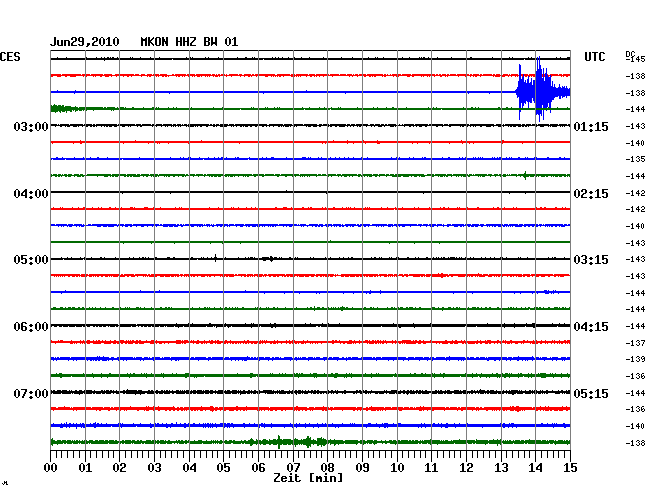Image resolution: width=650 pixels, height=494 pixels.
Task: Select the 07:00 local time label
Action: click(31, 393)
